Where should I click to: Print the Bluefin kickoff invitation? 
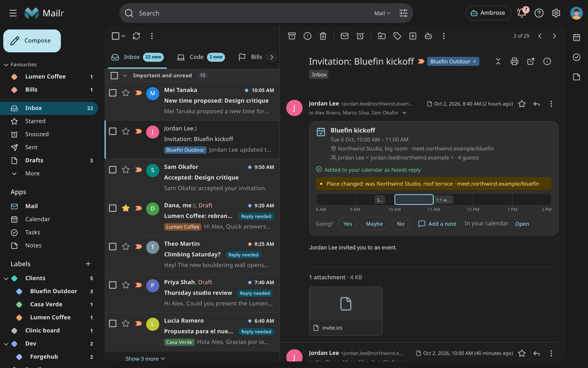(x=514, y=61)
